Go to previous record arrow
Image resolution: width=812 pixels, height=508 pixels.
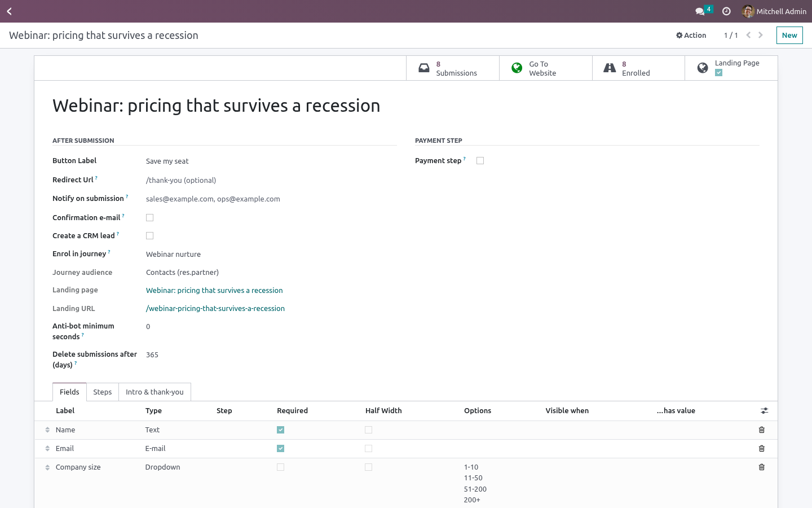(748, 35)
